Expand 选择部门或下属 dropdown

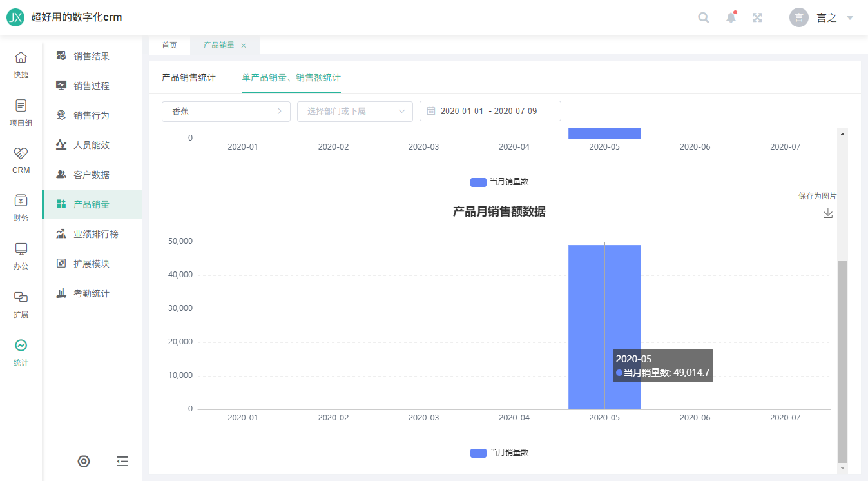click(x=354, y=111)
